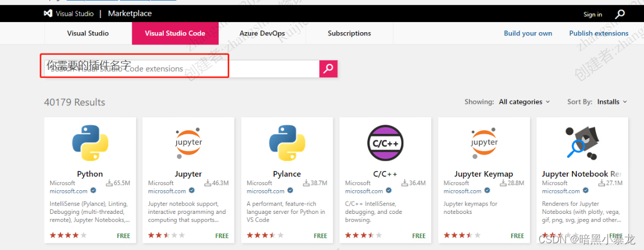
Task: Click Jupyter's verified publisher badge
Action: tap(192, 191)
